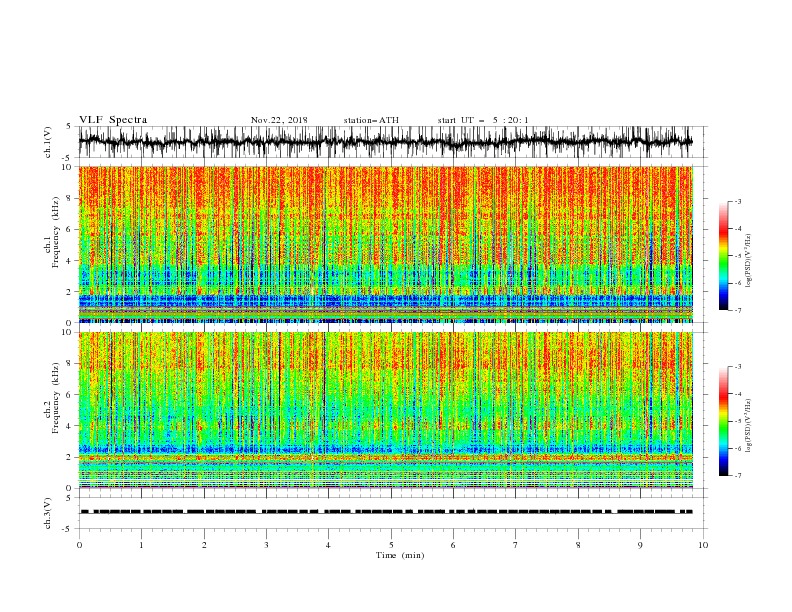Click the '-5' label on ch.2 color bar
This screenshot has height=612, width=792.
coord(737,421)
